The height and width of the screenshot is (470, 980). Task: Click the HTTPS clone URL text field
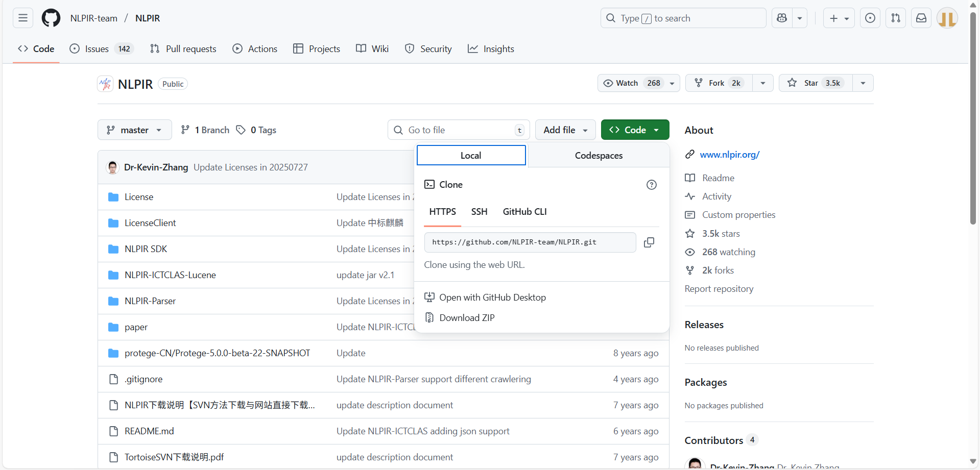530,242
